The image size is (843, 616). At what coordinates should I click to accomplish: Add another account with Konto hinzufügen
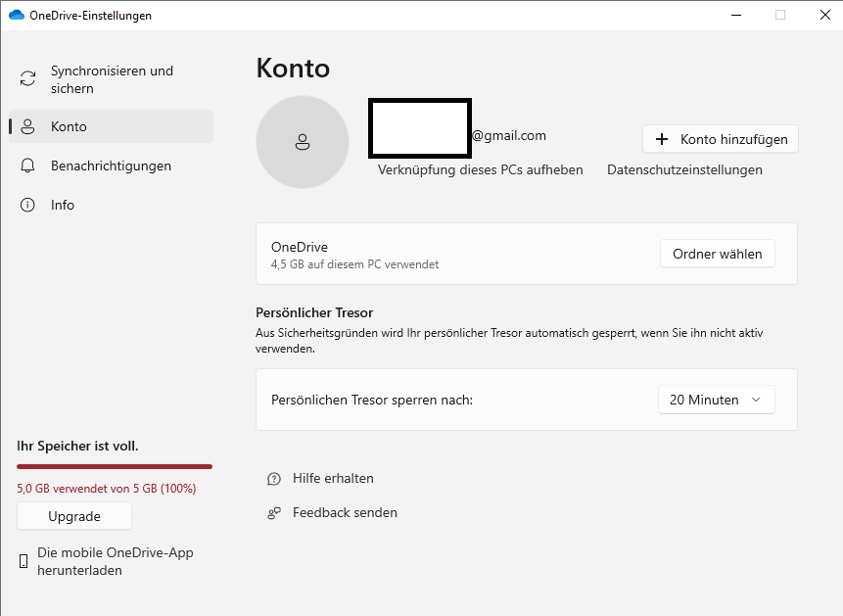pos(721,139)
